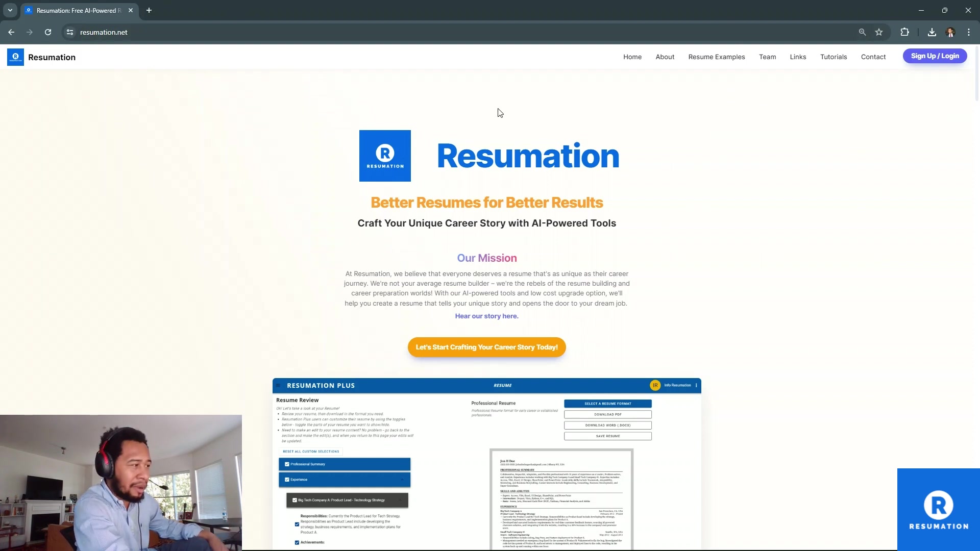Click 'Better Resumes for Better Results' tagline
This screenshot has height=551, width=980.
(x=487, y=203)
